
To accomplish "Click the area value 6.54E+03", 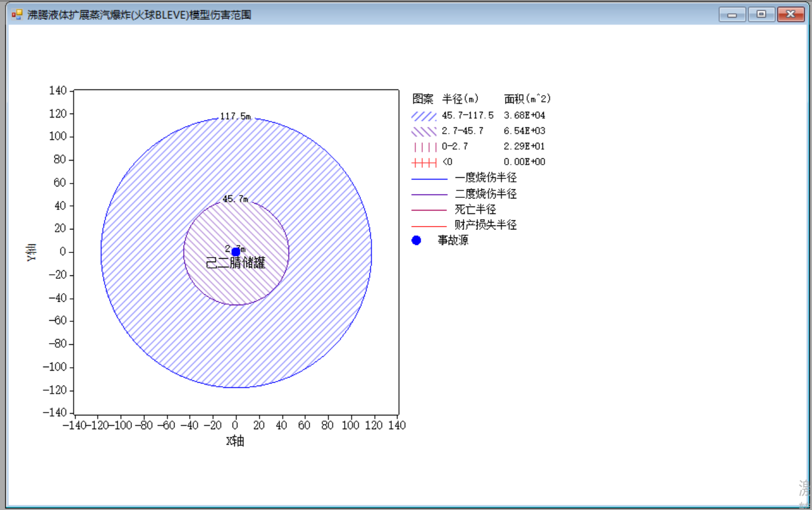I will (525, 131).
